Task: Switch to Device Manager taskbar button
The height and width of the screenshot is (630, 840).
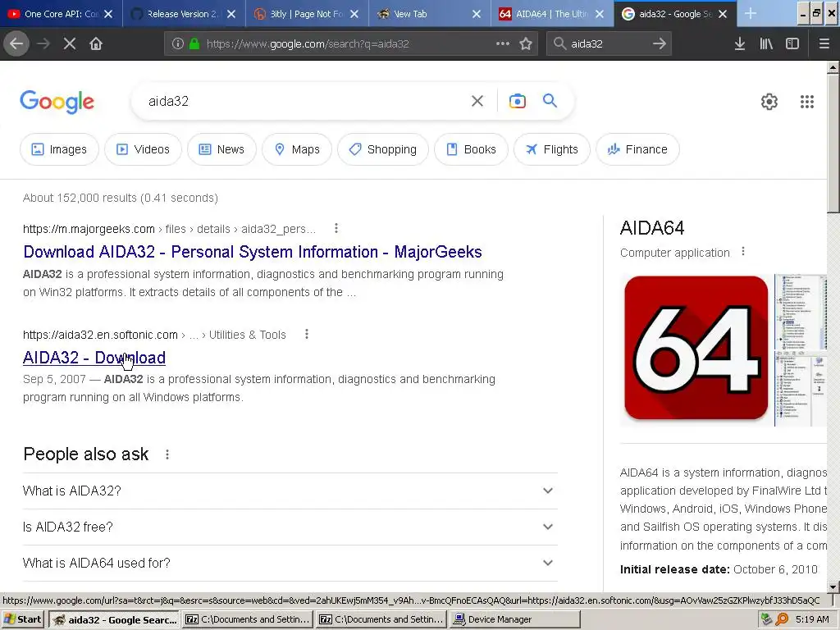Action: coord(515,619)
